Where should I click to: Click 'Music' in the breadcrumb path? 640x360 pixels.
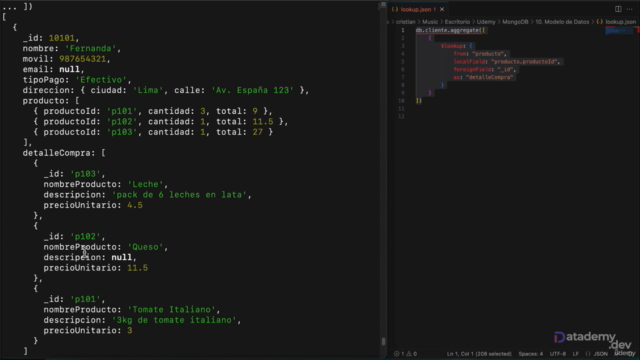(430, 22)
